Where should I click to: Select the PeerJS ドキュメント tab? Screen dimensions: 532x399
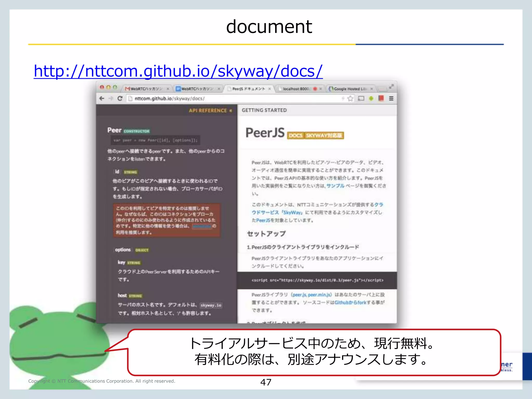[249, 89]
